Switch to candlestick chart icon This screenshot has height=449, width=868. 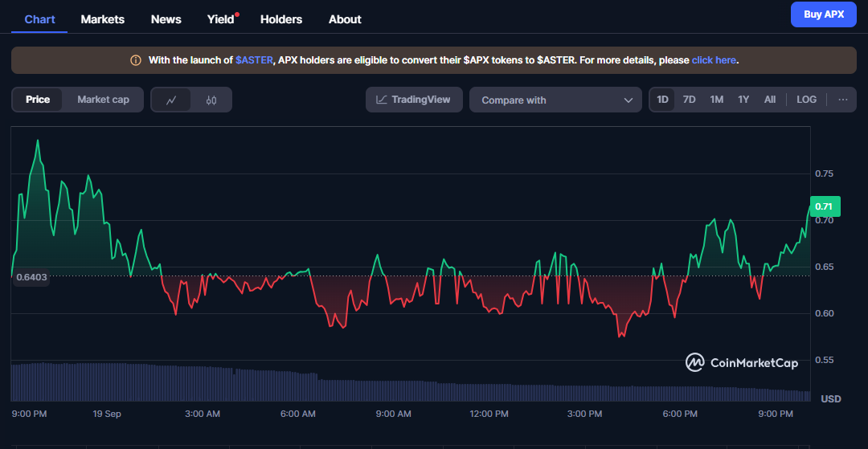point(211,100)
